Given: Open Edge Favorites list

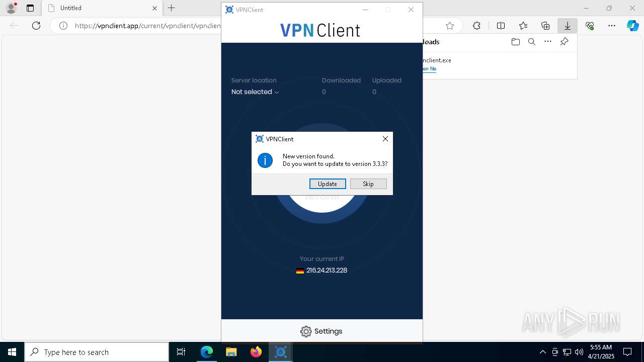Looking at the screenshot, I should point(523,26).
